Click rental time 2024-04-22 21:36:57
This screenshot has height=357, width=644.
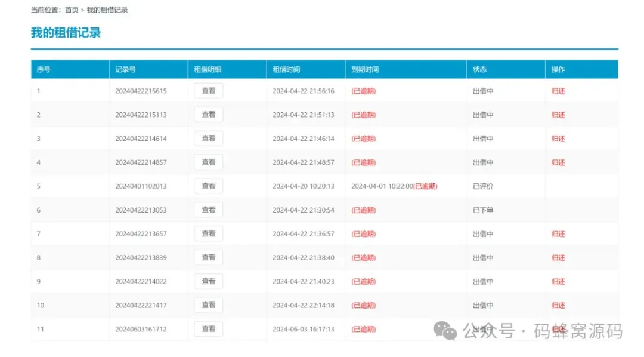click(304, 234)
